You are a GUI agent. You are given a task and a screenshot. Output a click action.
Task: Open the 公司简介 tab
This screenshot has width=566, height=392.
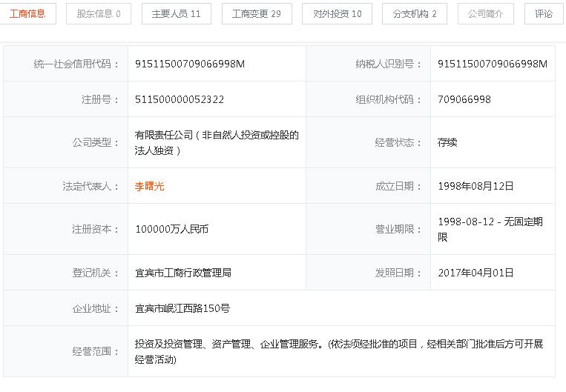point(485,13)
